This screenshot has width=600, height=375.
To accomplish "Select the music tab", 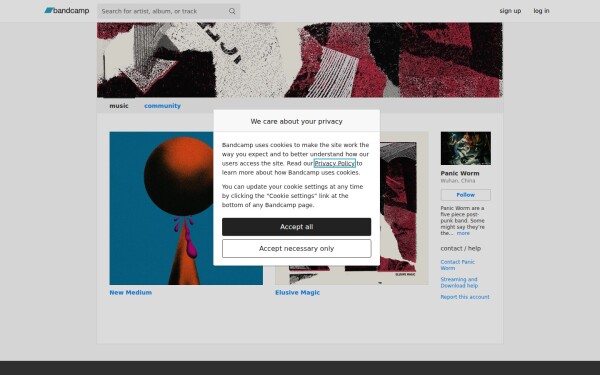I will pyautogui.click(x=119, y=106).
